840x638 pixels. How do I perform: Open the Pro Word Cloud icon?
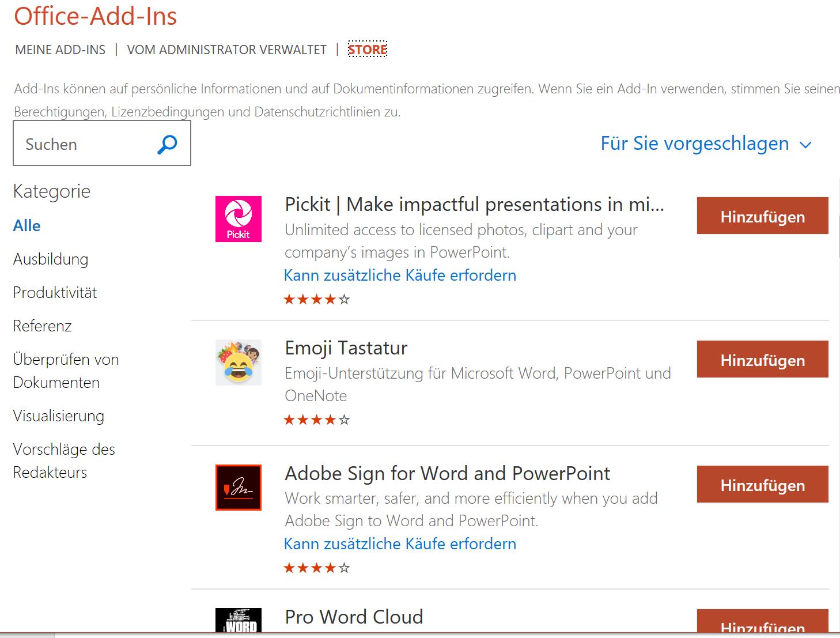point(239,621)
